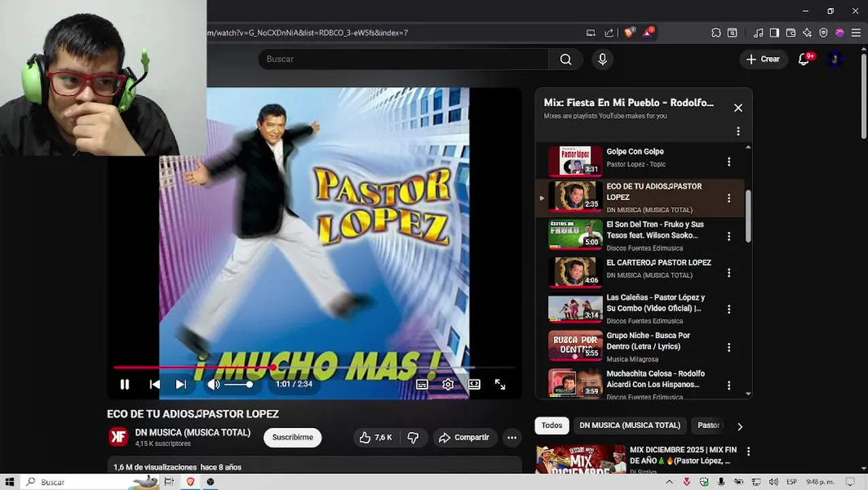
Task: Seek the red video progress bar
Action: click(x=314, y=367)
